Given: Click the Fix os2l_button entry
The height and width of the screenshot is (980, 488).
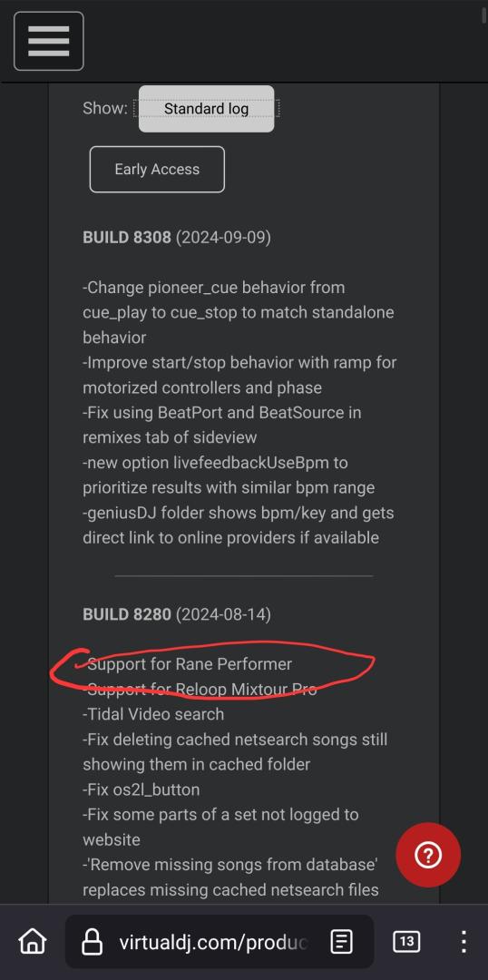Looking at the screenshot, I should pos(142,789).
